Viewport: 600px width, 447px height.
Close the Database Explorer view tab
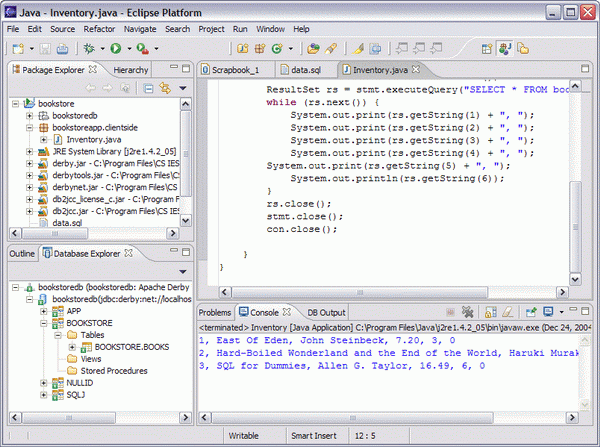(129, 253)
